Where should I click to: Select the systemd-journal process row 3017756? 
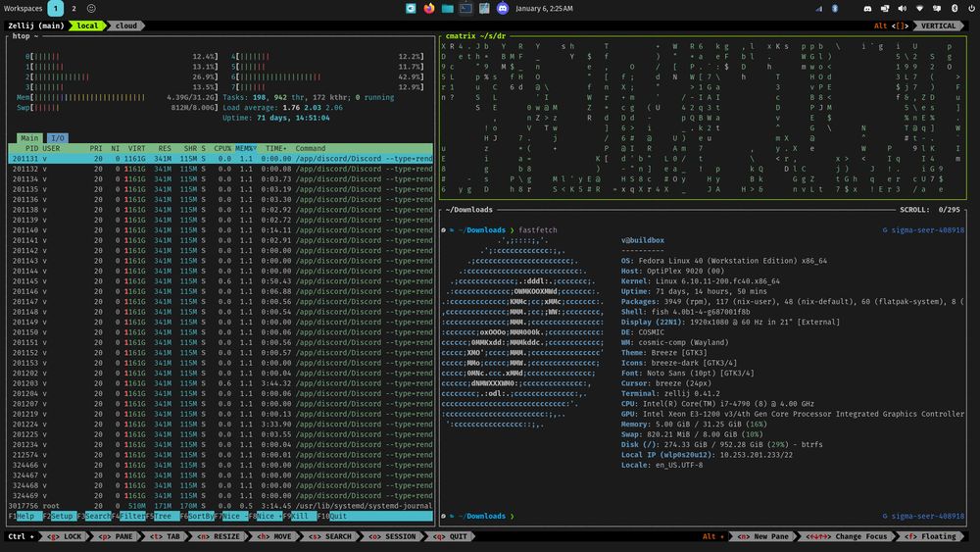220,506
